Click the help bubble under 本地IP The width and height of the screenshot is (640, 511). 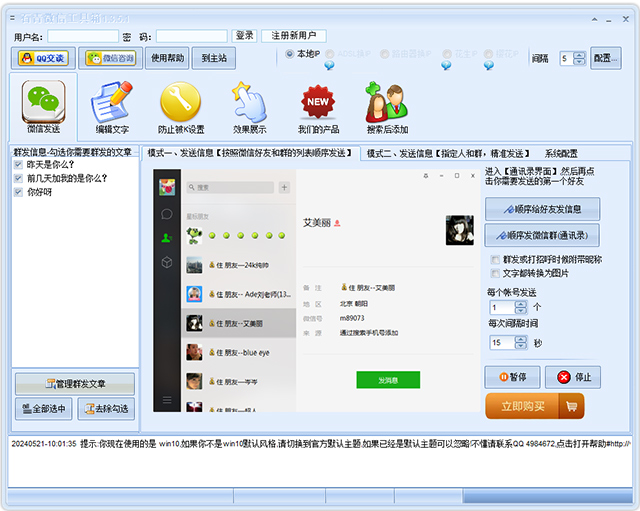329,65
